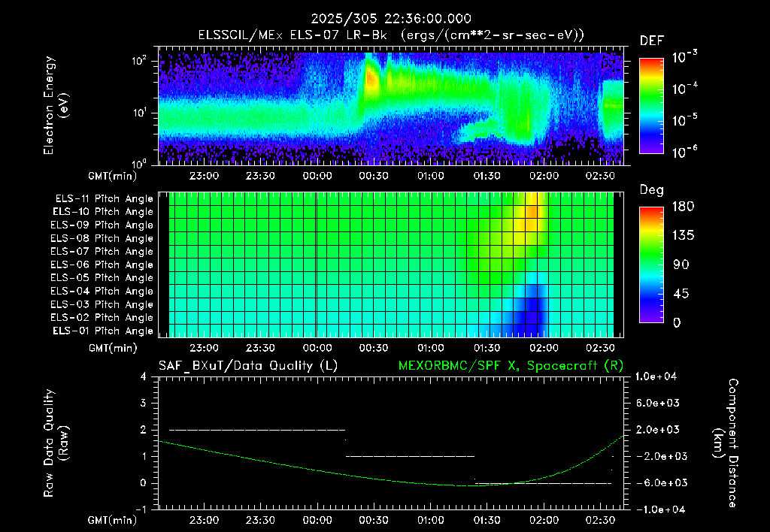Click the data quality line segment at level 2
The height and width of the screenshot is (532, 770).
click(x=257, y=430)
